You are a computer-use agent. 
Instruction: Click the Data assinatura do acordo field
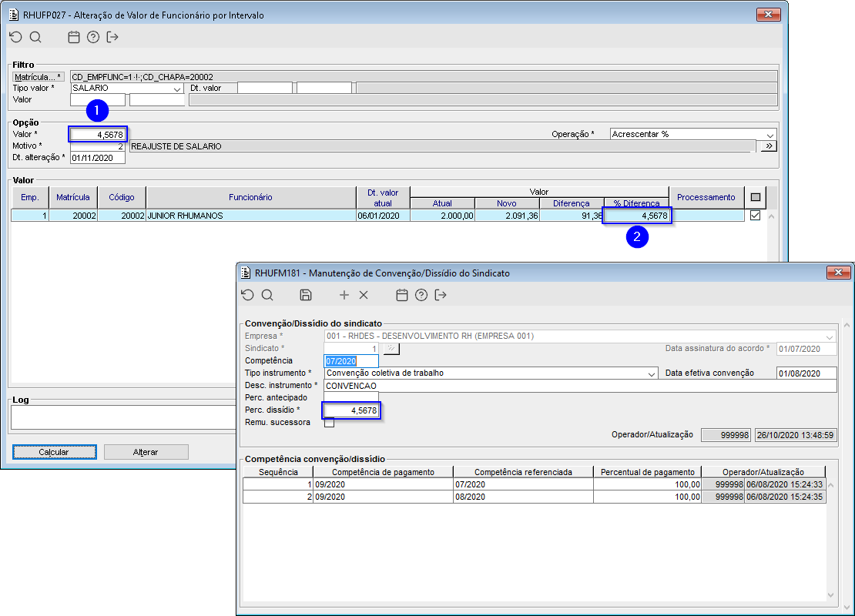point(806,349)
